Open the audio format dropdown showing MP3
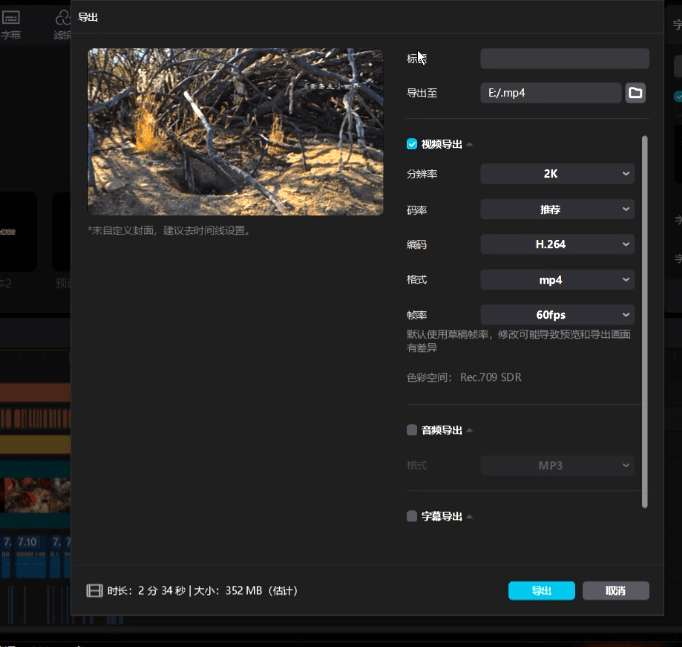Screen dimensions: 682x647 [557, 465]
